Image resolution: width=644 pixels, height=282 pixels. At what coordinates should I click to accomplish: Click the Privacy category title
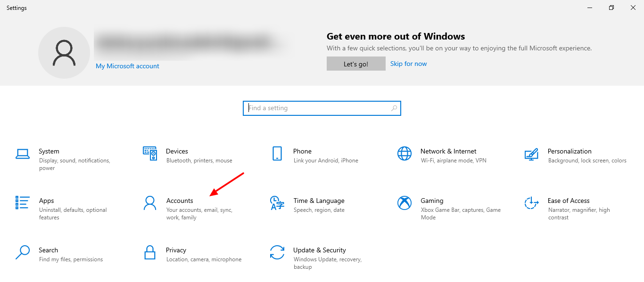176,250
